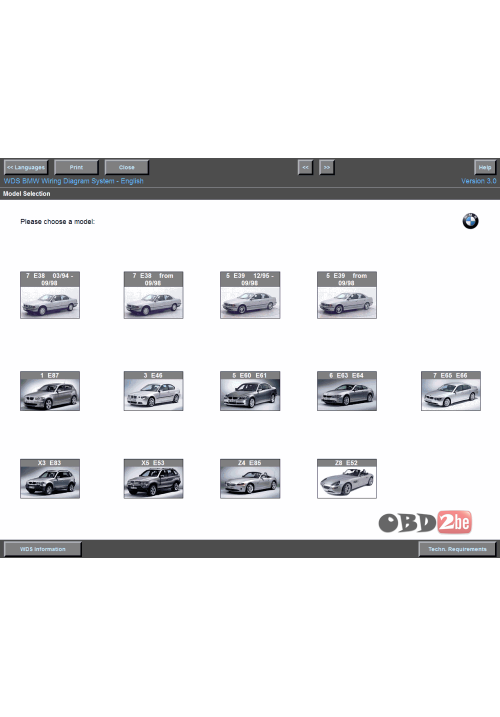The image size is (500, 717).
Task: Open Techn. Requirements button
Action: pyautogui.click(x=457, y=549)
